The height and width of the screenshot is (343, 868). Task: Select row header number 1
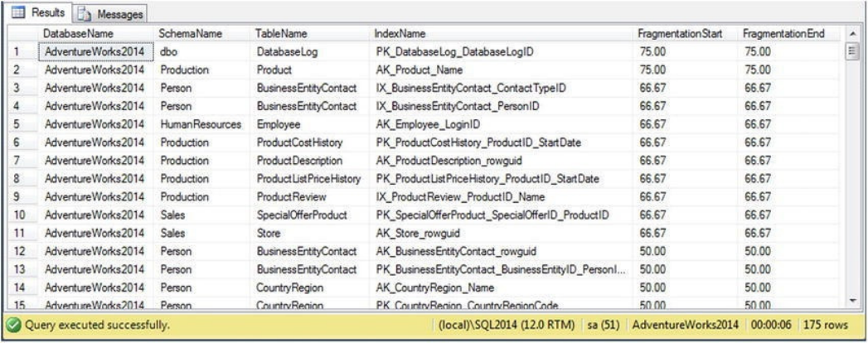pos(23,52)
